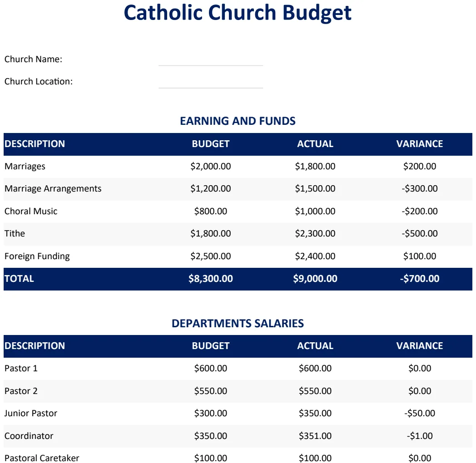The width and height of the screenshot is (476, 463).
Task: Click Foreign Funding actual $2,400.00
Action: click(x=315, y=256)
